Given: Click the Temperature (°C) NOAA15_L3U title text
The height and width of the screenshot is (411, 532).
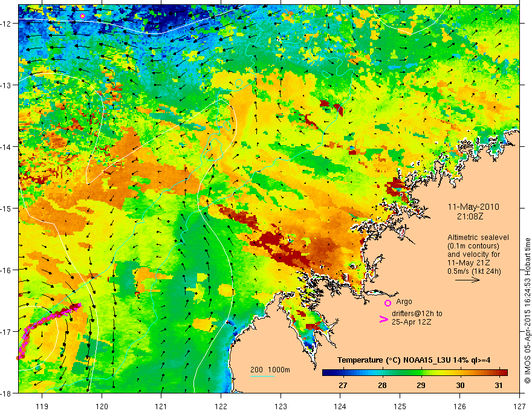Looking at the screenshot, I should 414,360.
